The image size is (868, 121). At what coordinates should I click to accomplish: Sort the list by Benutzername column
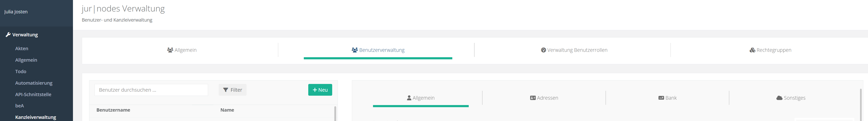pyautogui.click(x=113, y=110)
